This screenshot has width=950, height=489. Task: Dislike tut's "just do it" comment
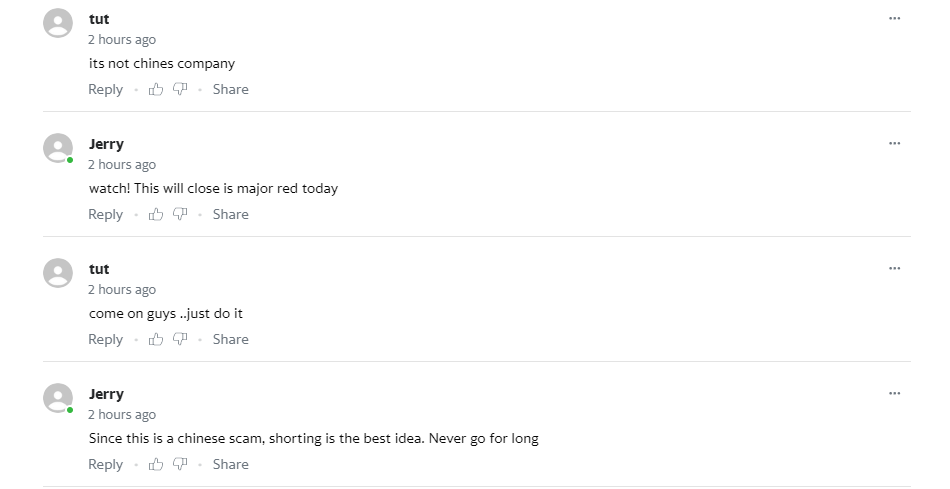click(x=180, y=339)
